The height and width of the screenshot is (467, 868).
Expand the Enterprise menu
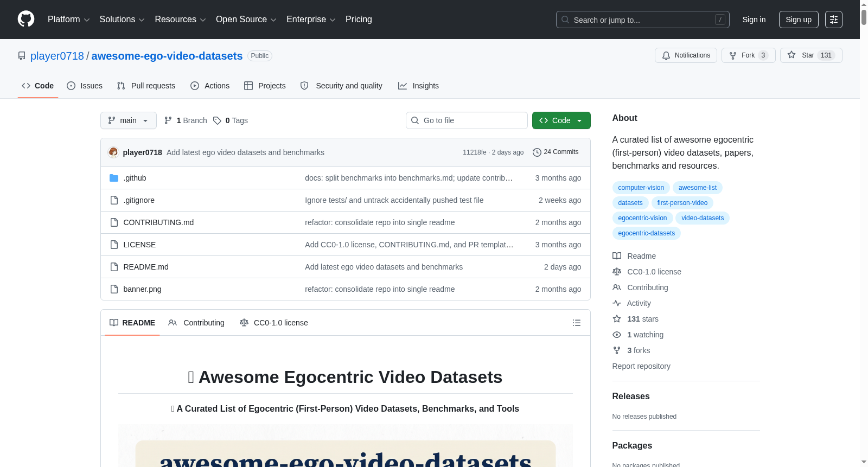tap(311, 20)
